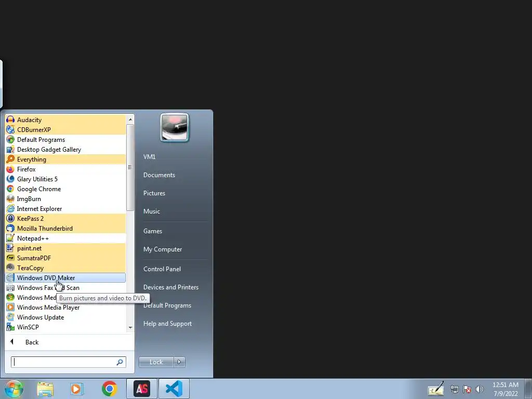Viewport: 532px width, 399px height.
Task: Click the Audacity headphones icon
Action: (x=10, y=120)
